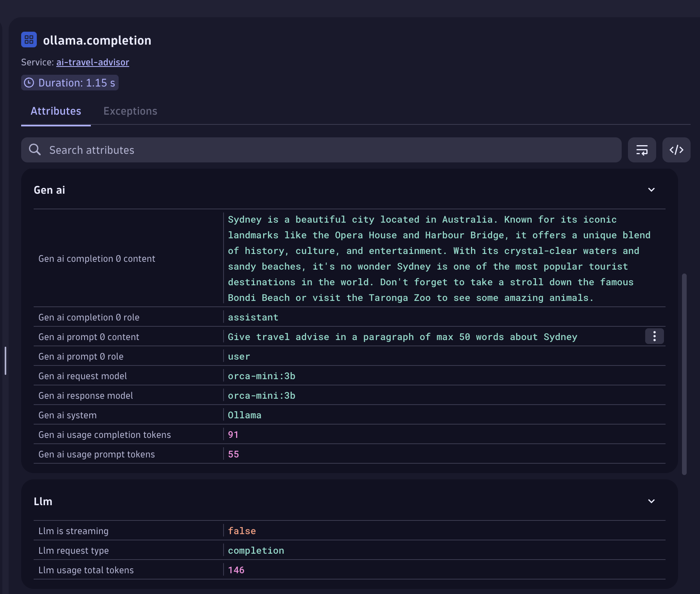The height and width of the screenshot is (594, 700).
Task: Click the 'Gen ai completion 0 content' label
Action: [x=97, y=259]
